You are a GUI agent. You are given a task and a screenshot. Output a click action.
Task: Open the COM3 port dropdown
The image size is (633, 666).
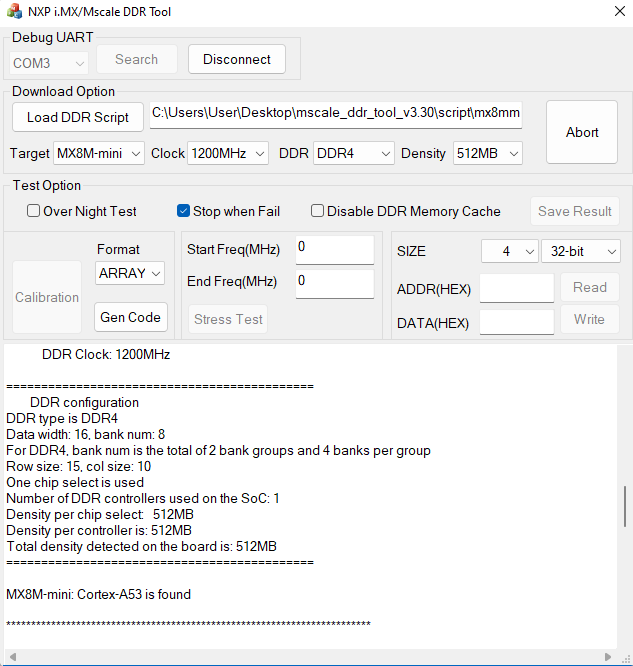(x=48, y=63)
